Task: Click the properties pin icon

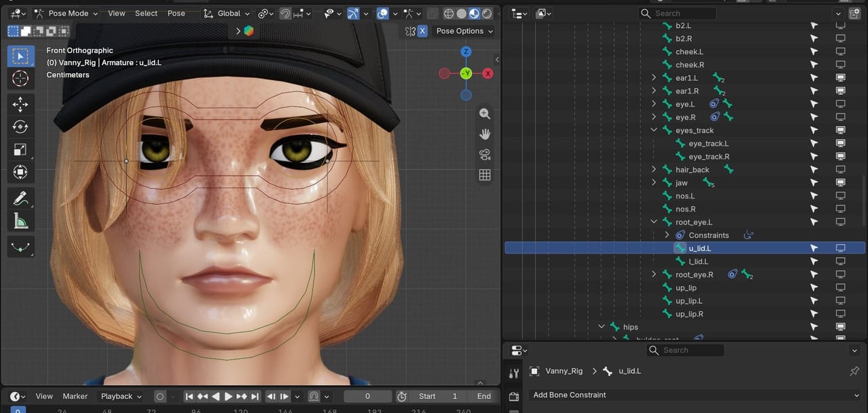Action: tap(854, 371)
